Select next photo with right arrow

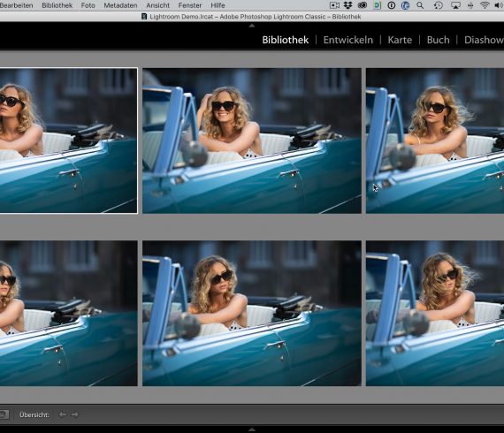(x=74, y=414)
